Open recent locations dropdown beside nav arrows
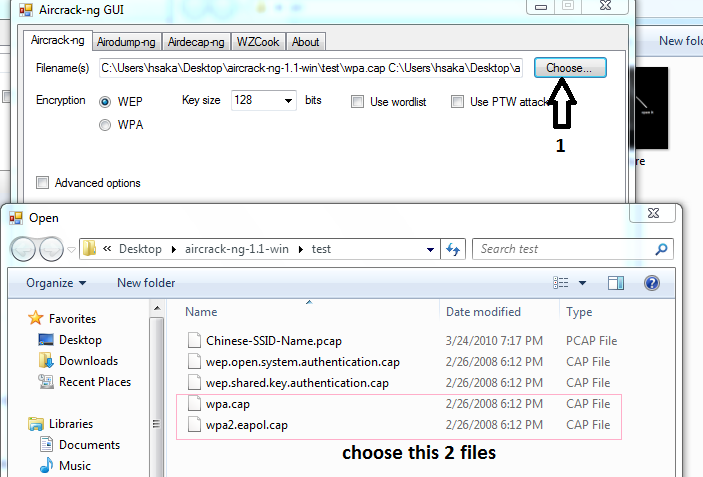Image resolution: width=703 pixels, height=477 pixels. coord(71,250)
